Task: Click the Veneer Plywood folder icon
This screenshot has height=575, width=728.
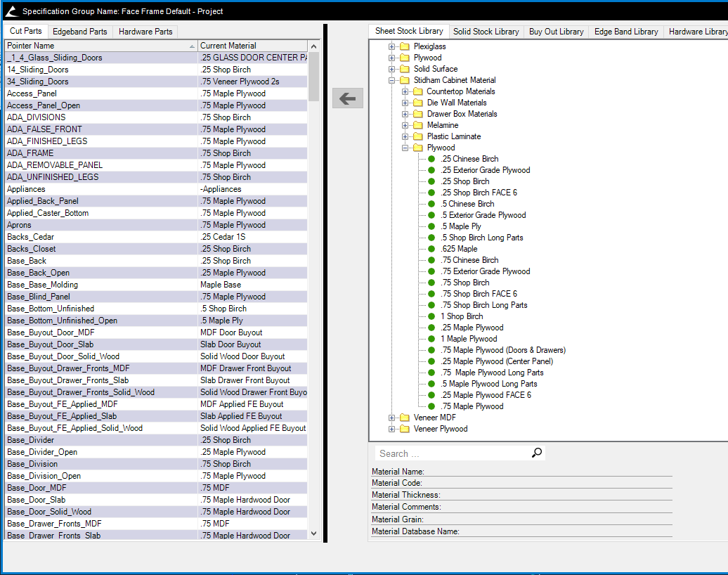Action: coord(405,429)
